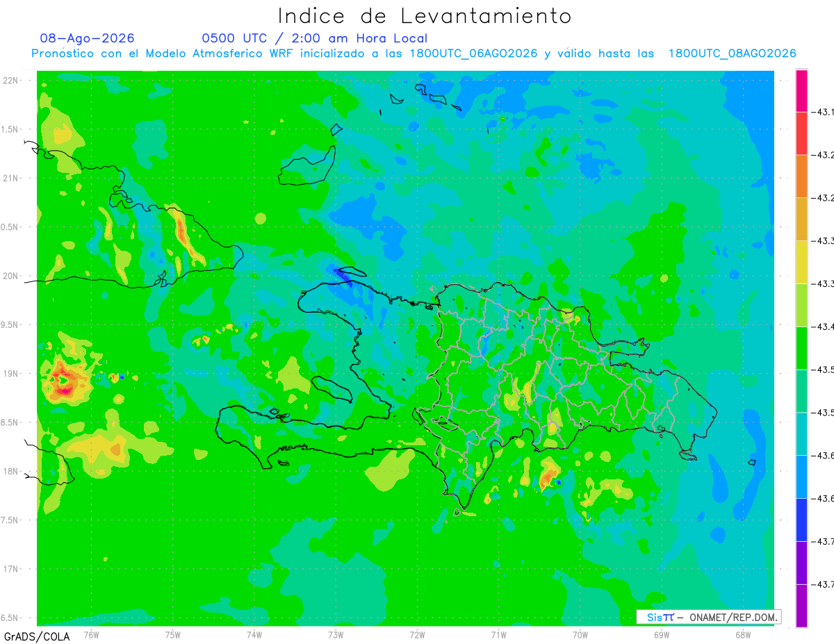This screenshot has height=644, width=834.
Task: Click the '0.5N' latitude label
Action: [x=10, y=227]
